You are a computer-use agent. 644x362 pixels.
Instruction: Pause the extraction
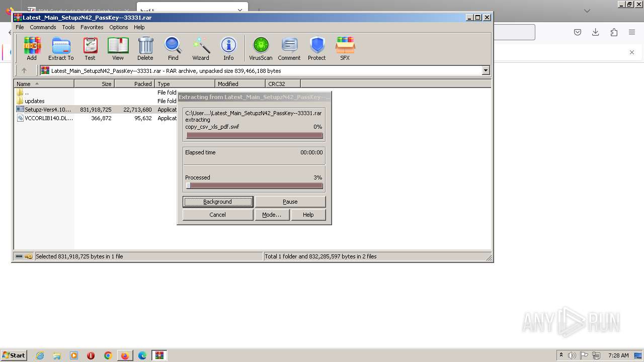tap(290, 202)
